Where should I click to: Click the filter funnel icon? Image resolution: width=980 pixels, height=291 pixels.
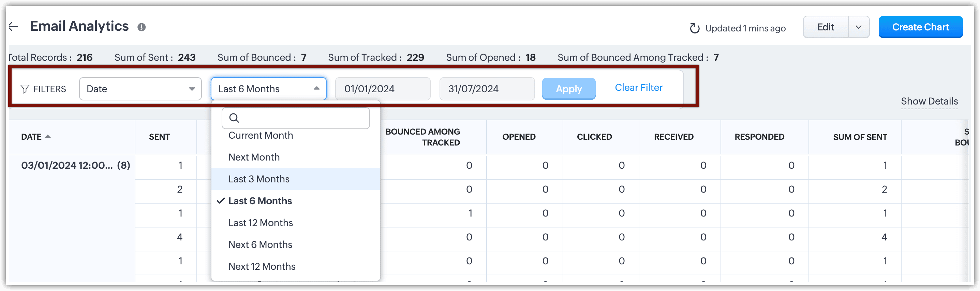tap(25, 89)
